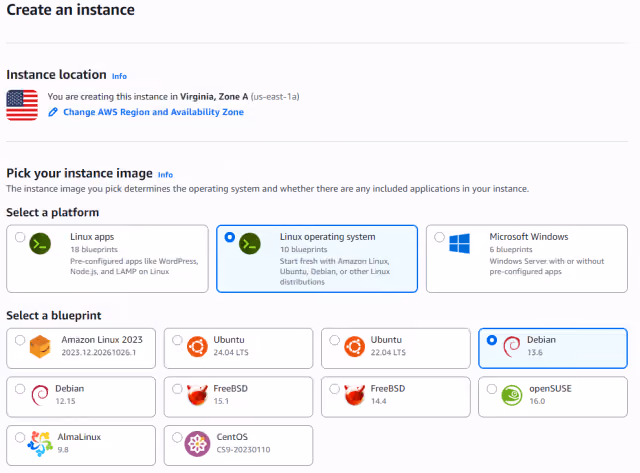Click the '24.04 LTS' version text
640x473 pixels.
231,352
